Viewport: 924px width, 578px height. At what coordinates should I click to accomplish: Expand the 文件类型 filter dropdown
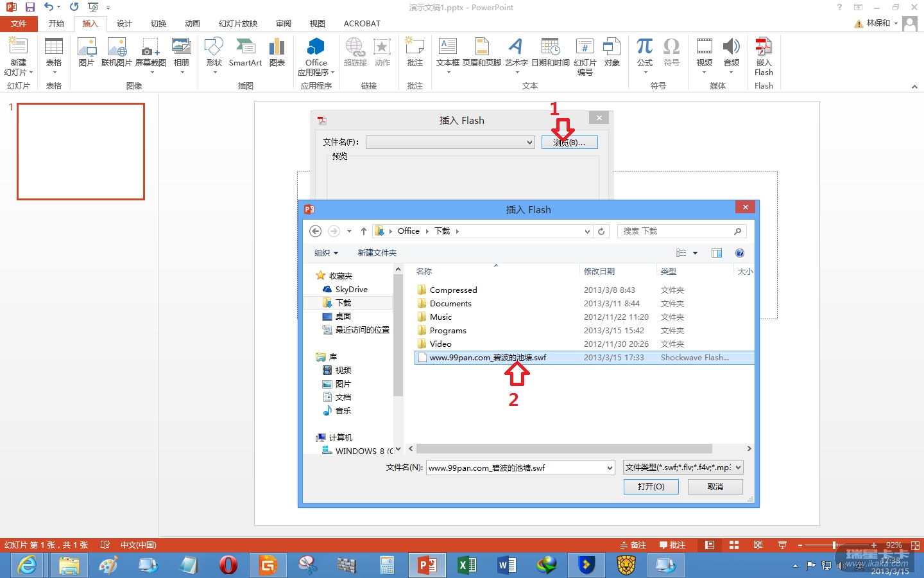(738, 468)
